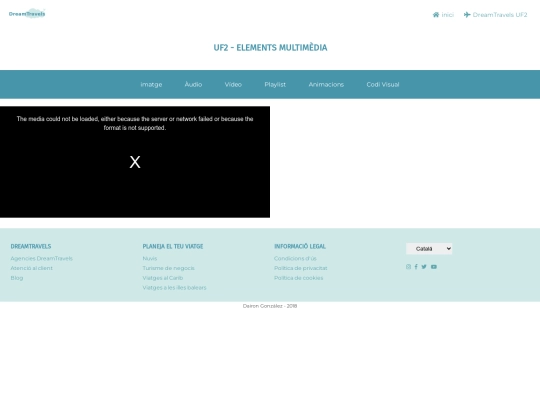Click the INFORMACIÓ LEGAL heading
The height and width of the screenshot is (405, 540).
pyautogui.click(x=300, y=246)
